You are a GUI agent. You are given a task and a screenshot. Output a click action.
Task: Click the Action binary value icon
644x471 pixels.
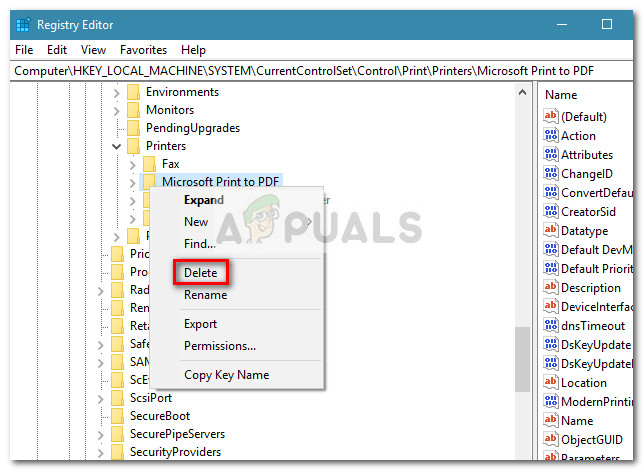point(551,136)
